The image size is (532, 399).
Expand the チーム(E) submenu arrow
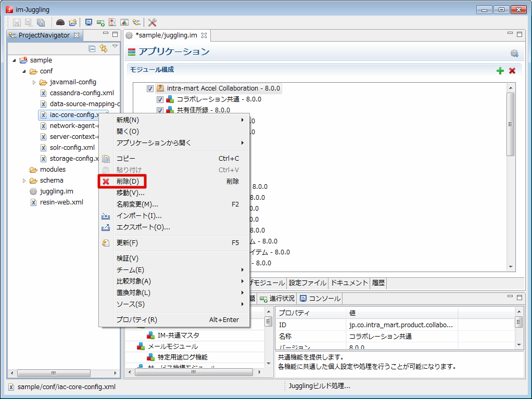pos(242,270)
